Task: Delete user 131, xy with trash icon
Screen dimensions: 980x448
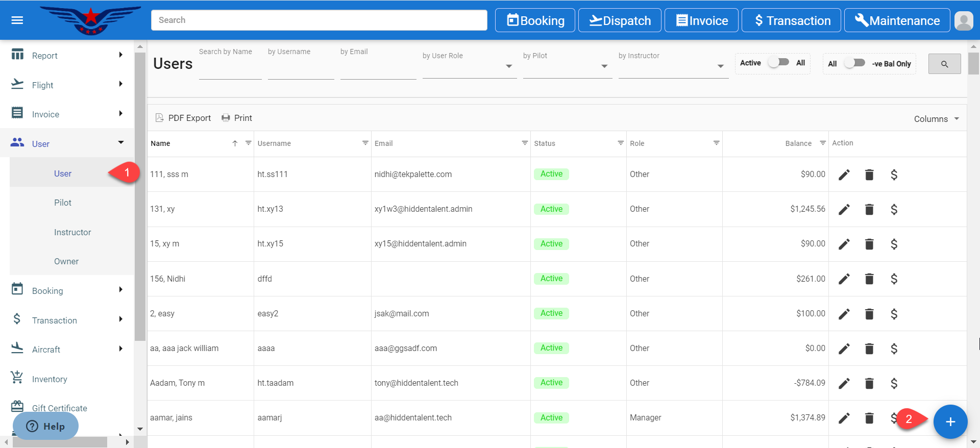Action: [x=869, y=210]
